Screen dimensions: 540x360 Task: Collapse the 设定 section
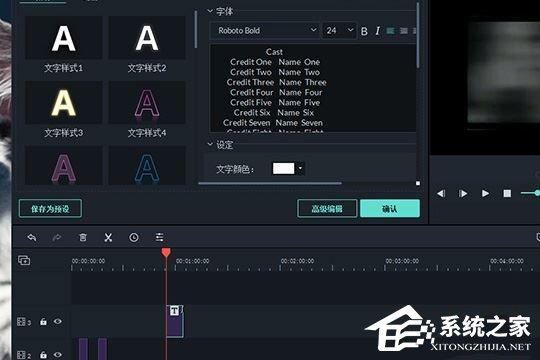coord(210,144)
